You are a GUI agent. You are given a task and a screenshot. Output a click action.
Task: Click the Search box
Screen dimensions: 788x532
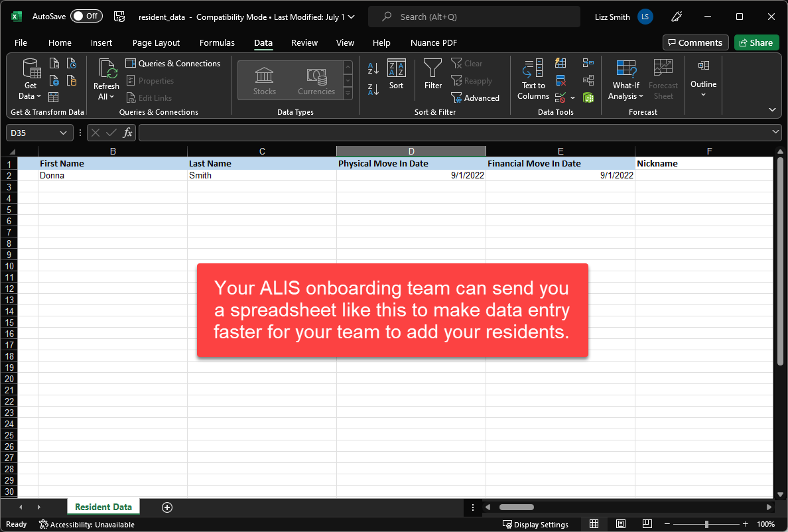click(x=474, y=17)
